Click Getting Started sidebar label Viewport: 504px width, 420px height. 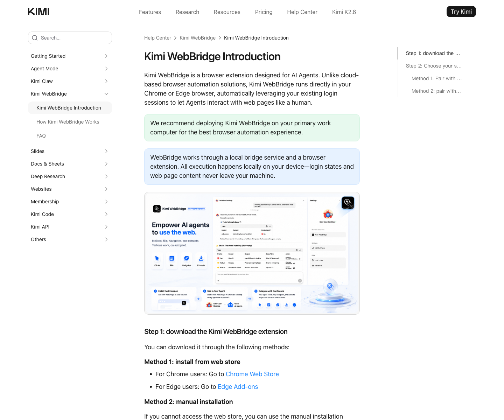pyautogui.click(x=48, y=56)
